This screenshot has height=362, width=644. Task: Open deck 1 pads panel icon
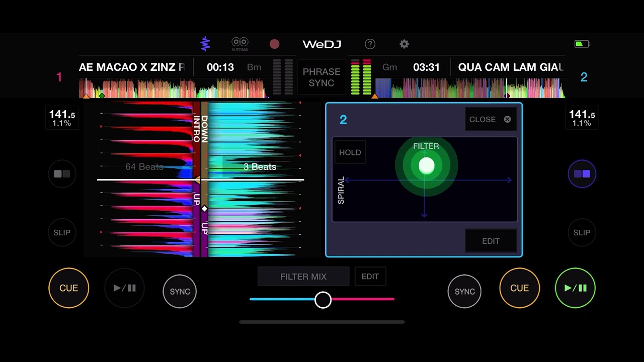[62, 174]
